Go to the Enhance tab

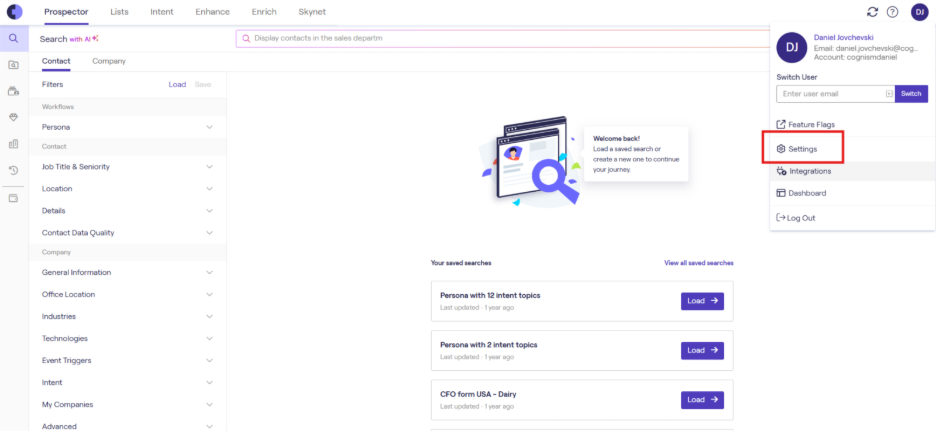coord(213,12)
